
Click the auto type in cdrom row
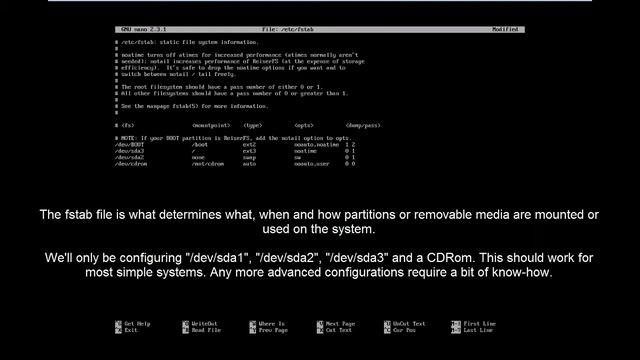click(249, 164)
